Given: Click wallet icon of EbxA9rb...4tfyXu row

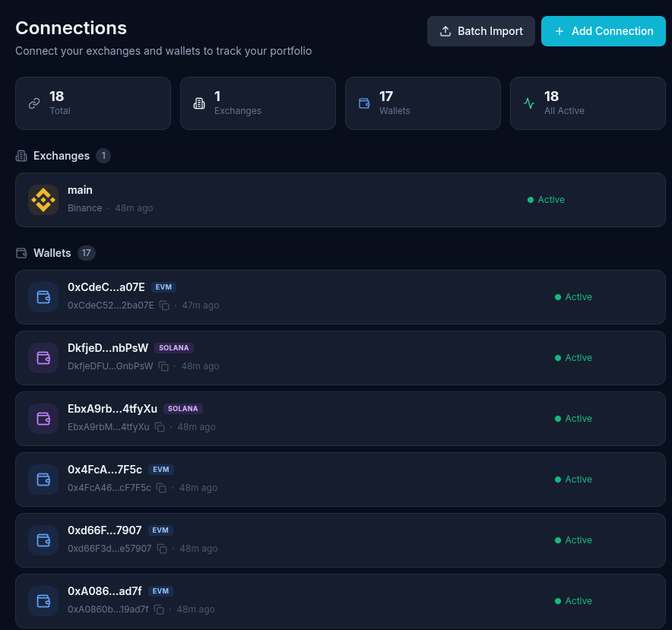Looking at the screenshot, I should point(43,419).
